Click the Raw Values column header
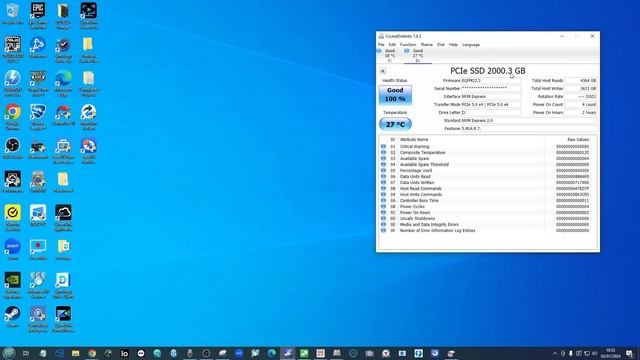Image resolution: width=640 pixels, height=360 pixels. 578,140
